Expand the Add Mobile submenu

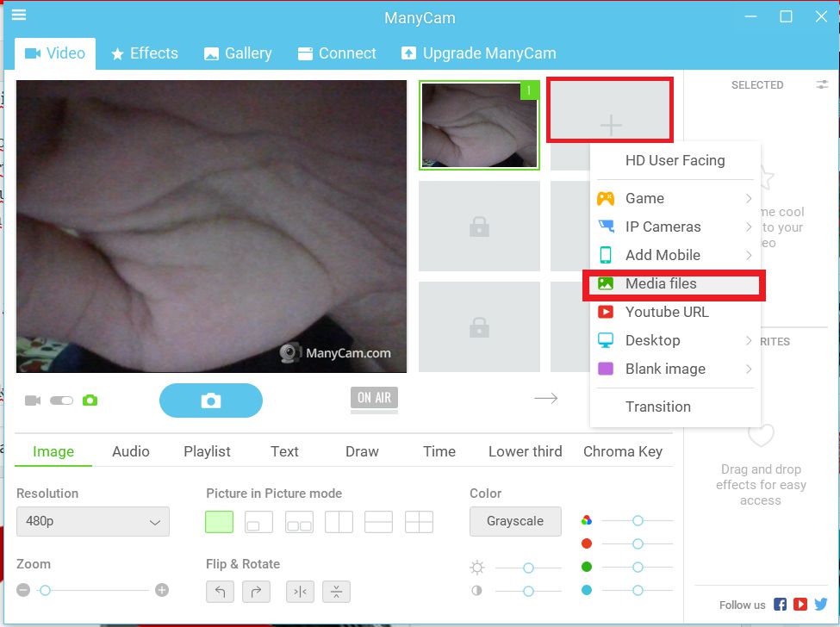coord(675,255)
